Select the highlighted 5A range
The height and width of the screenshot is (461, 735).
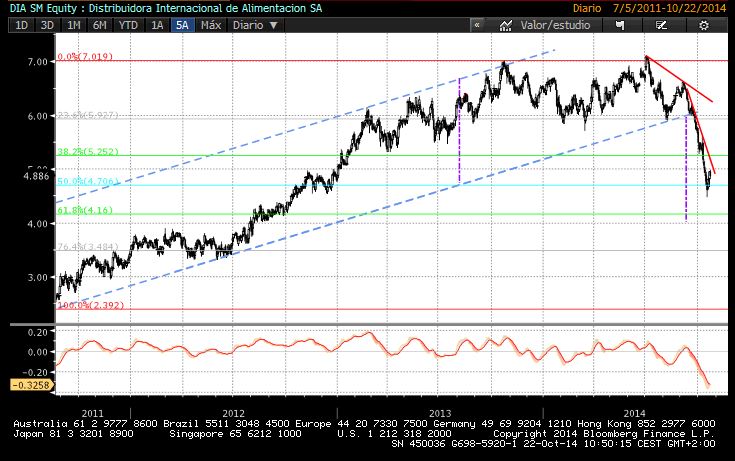[182, 25]
